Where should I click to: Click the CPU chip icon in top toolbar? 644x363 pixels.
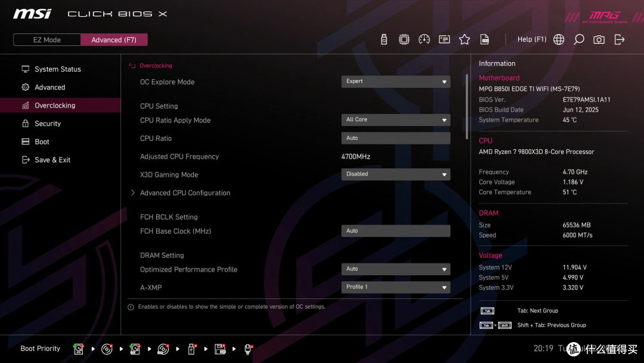(404, 39)
